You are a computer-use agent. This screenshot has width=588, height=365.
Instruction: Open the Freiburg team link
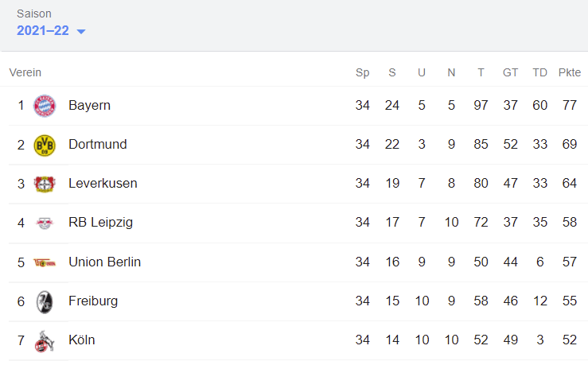93,301
